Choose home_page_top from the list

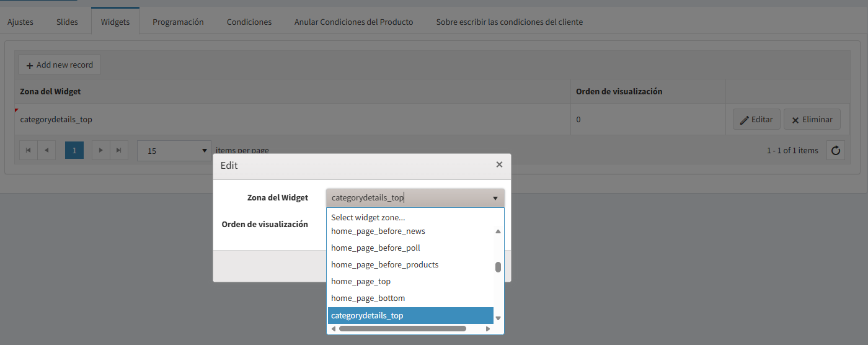(360, 282)
